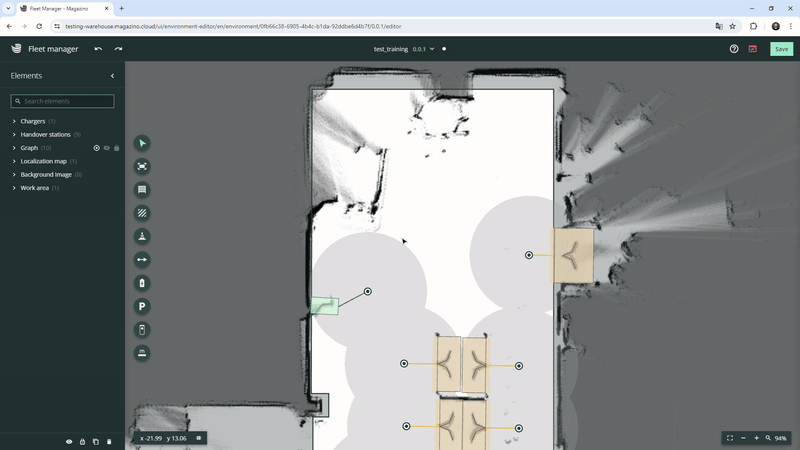Select the handover station on the right wall

coord(573,255)
